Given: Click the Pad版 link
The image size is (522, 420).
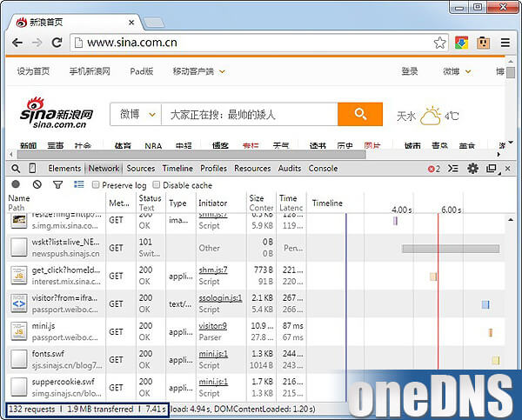Looking at the screenshot, I should 142,71.
